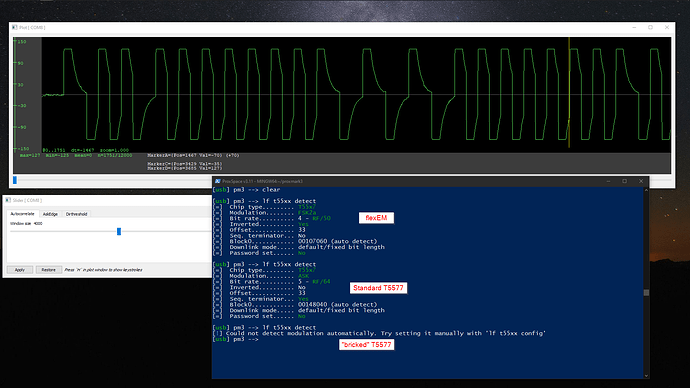Close the Plot window
The height and width of the screenshot is (388, 690).
click(x=667, y=27)
